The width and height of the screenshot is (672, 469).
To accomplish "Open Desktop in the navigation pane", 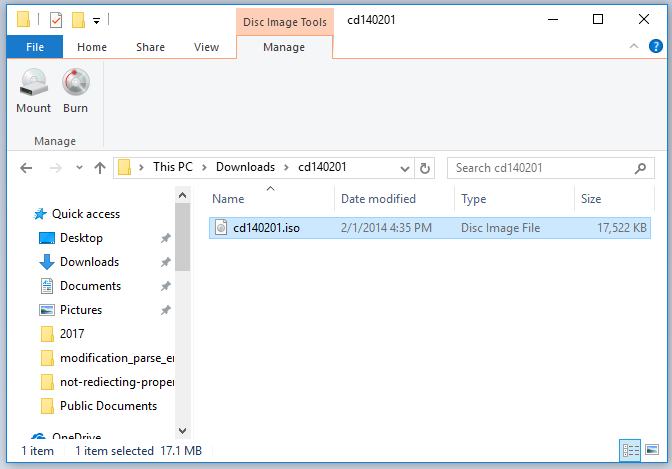I will tap(81, 238).
